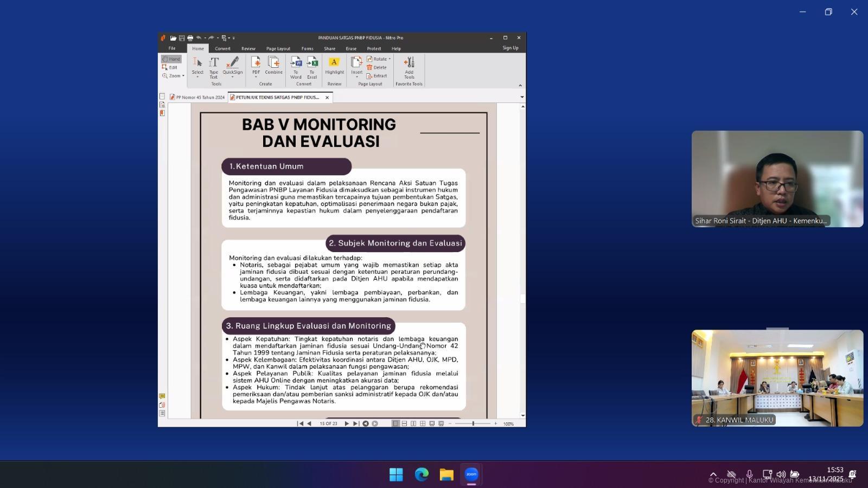Screen dimensions: 868x488
Task: Open the Add Tools icon
Action: [x=409, y=66]
